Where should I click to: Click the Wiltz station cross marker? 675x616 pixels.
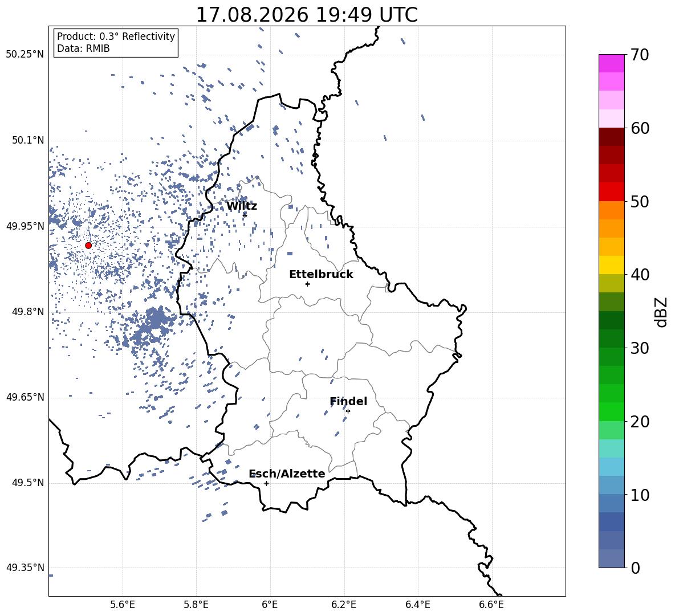click(245, 215)
